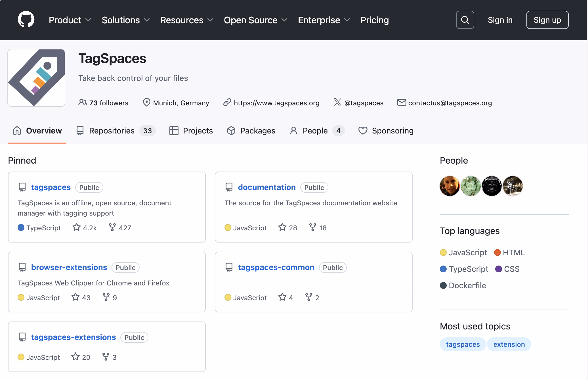Click the location pin icon for Munich

click(146, 103)
